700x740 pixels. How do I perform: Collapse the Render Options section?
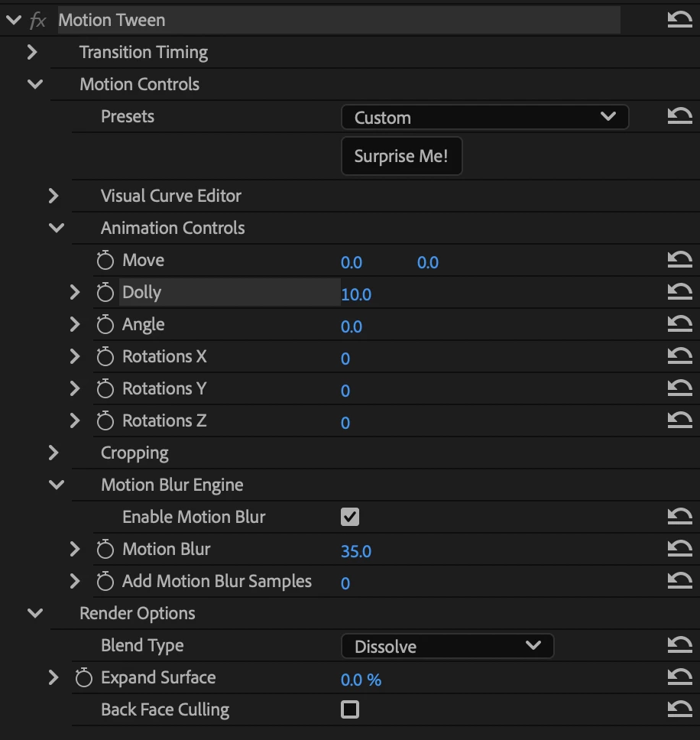(x=35, y=612)
